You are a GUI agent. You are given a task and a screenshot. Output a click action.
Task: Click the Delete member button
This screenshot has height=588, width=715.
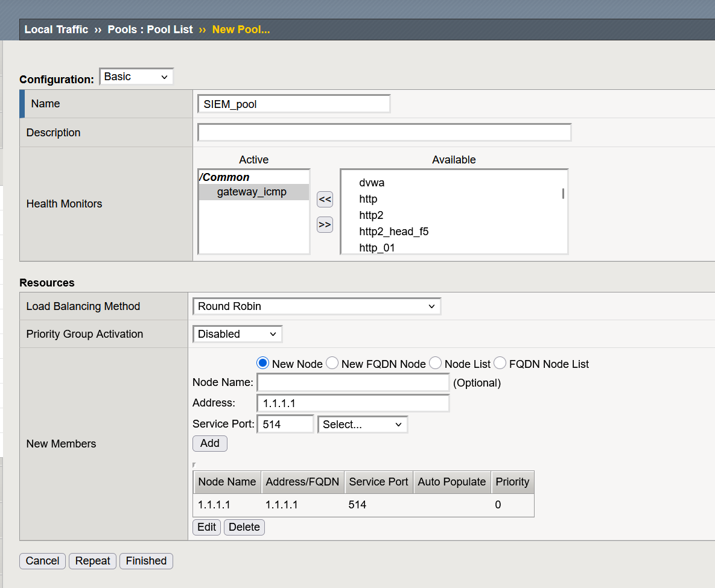[x=244, y=527]
